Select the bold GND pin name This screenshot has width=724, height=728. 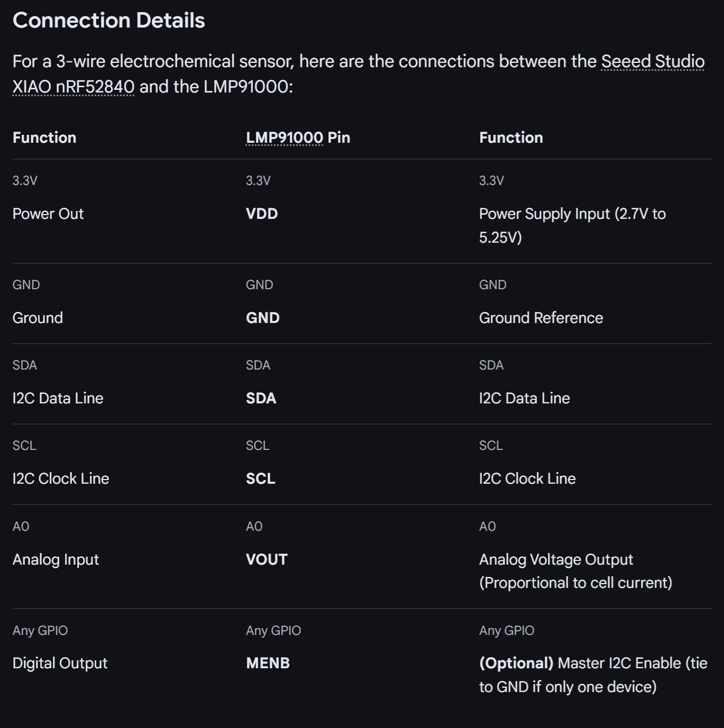(x=262, y=318)
